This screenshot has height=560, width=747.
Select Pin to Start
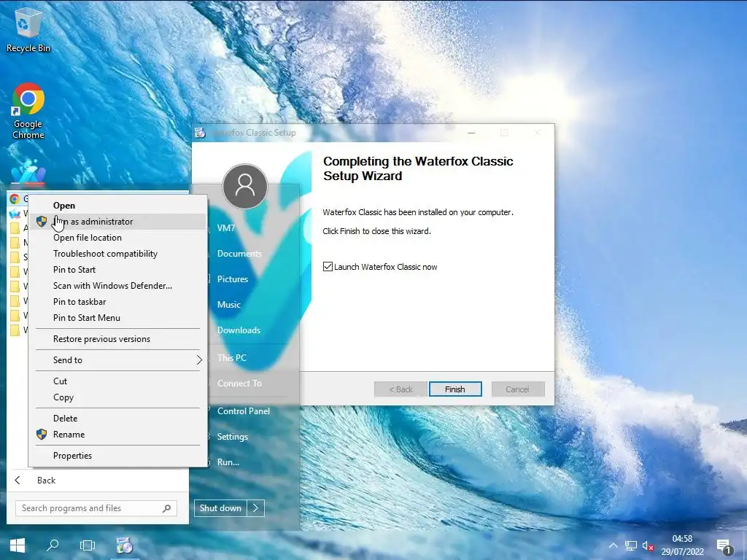[117, 270]
